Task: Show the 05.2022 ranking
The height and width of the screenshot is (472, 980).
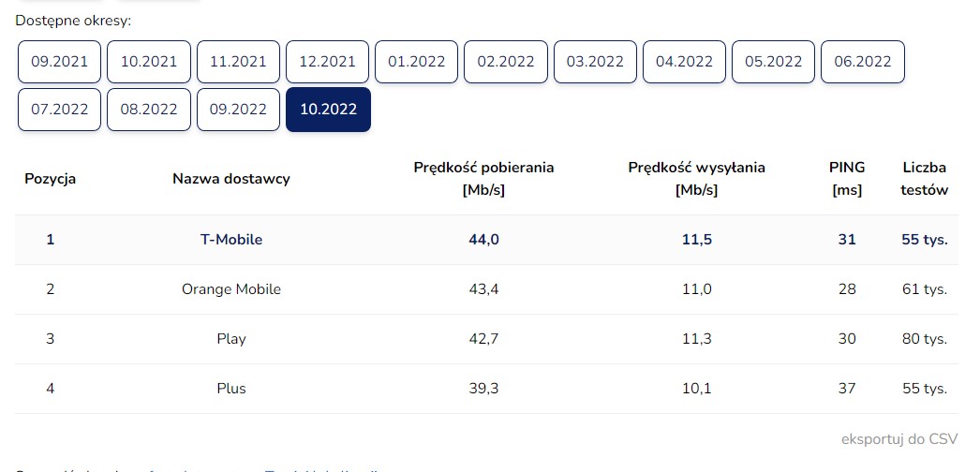Action: click(x=774, y=62)
